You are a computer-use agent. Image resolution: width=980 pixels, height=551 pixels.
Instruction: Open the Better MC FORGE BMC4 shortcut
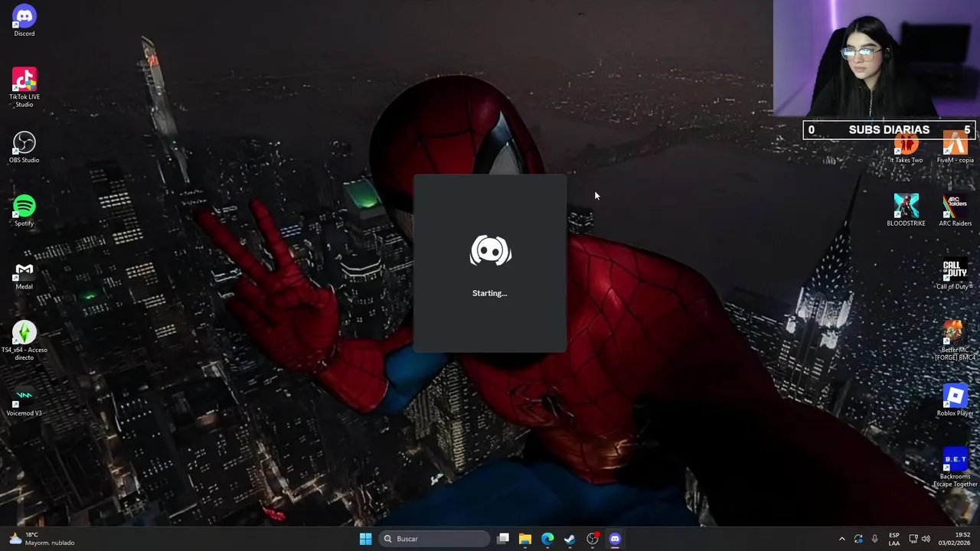(955, 341)
